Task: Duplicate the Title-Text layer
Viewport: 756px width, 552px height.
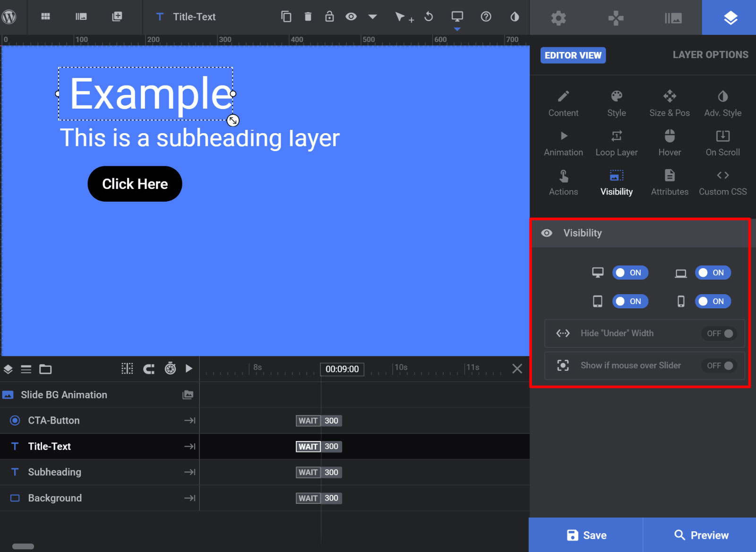Action: click(286, 17)
